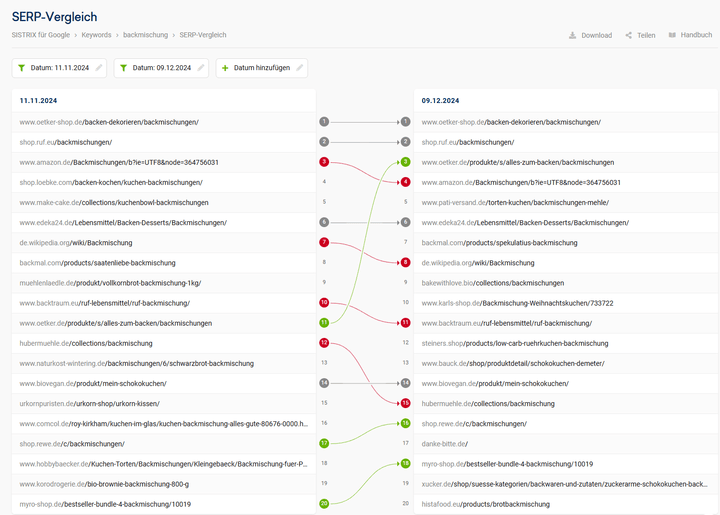Select the Datum: 09.12.2024 filter label
The image size is (720, 515).
(x=162, y=68)
